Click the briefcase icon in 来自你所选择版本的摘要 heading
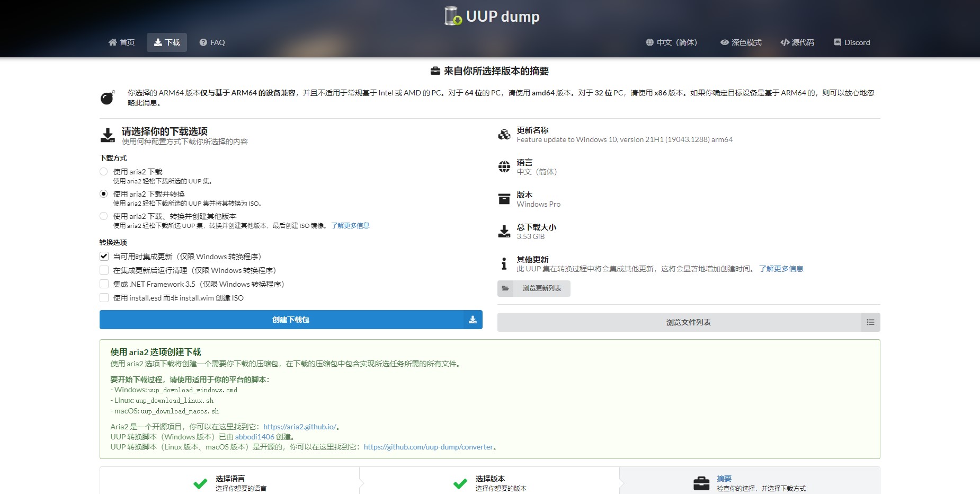This screenshot has height=494, width=980. (435, 71)
